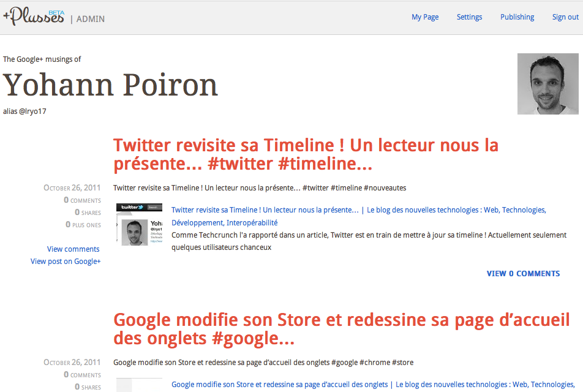
Task: Go to My Page in top navigation
Action: tap(424, 17)
